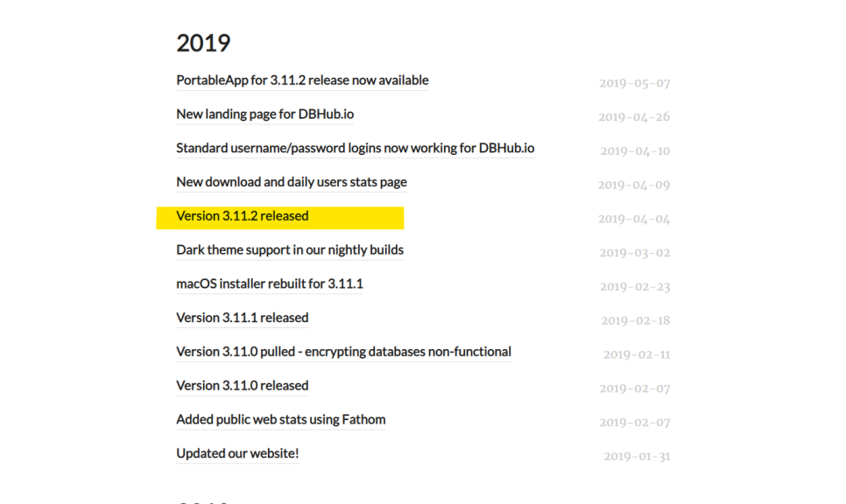Open "macOS installer rebuilt for 3.11.1" post
846x504 pixels.
point(269,284)
